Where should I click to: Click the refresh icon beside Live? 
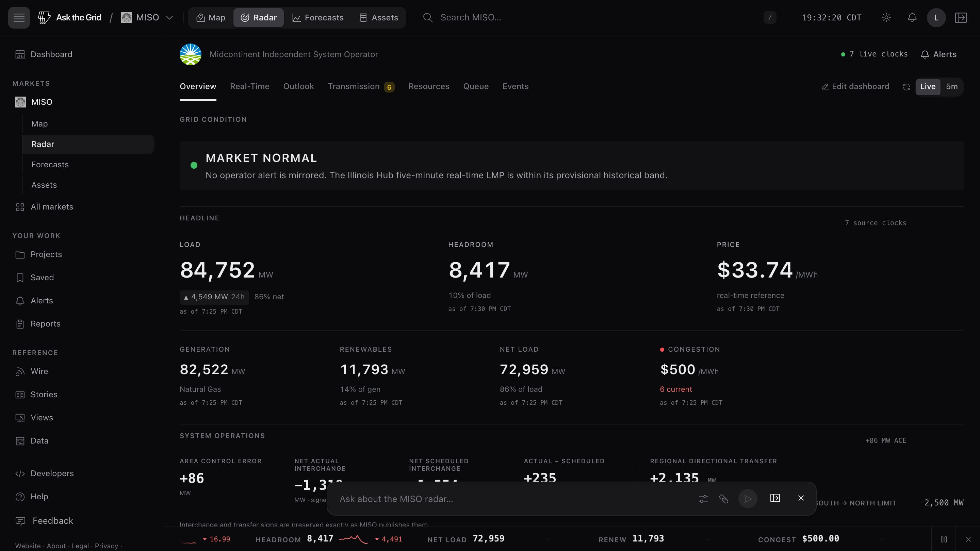point(906,87)
